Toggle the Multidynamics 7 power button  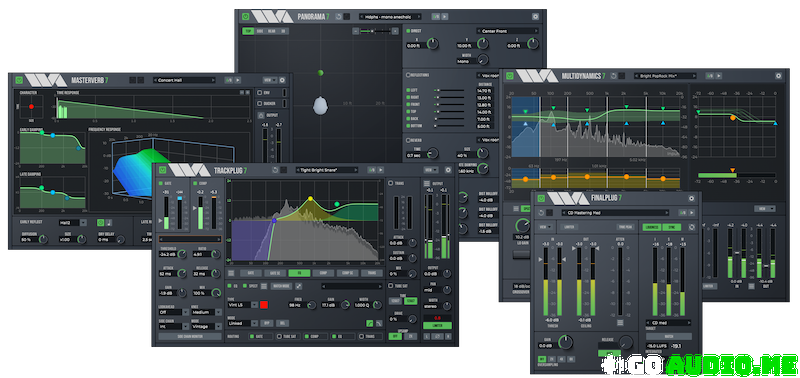509,76
